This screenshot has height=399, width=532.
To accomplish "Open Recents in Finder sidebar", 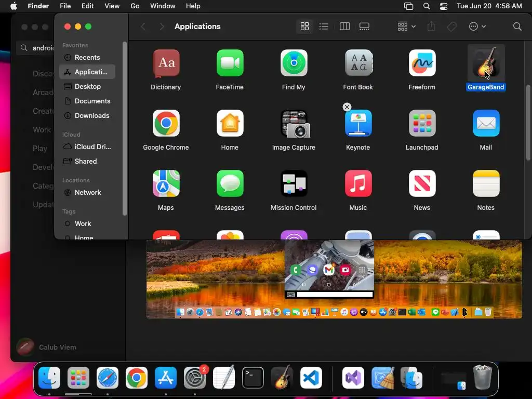I will 87,57.
